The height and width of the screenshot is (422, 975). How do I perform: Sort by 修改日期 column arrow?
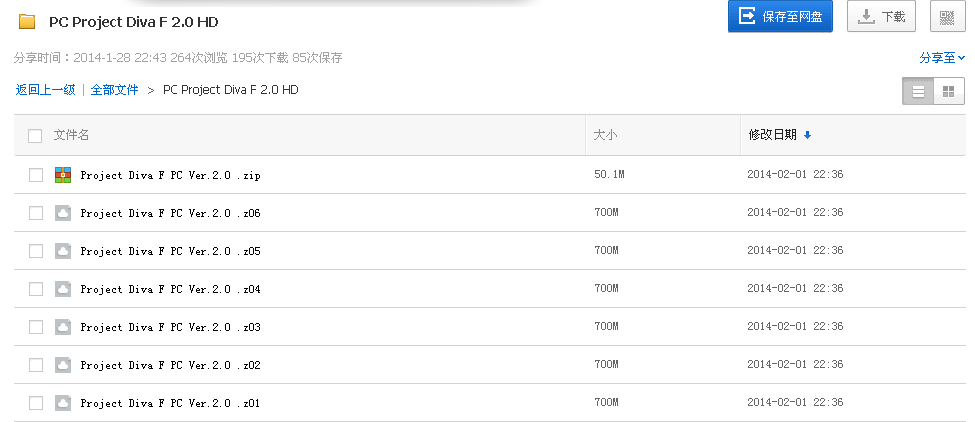tap(807, 135)
